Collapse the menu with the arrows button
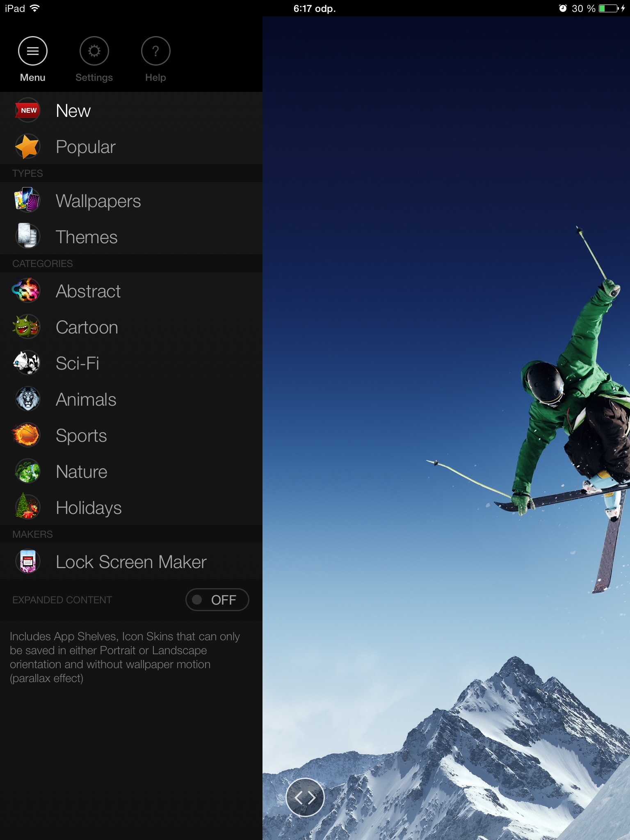Viewport: 630px width, 840px height. coord(305,797)
